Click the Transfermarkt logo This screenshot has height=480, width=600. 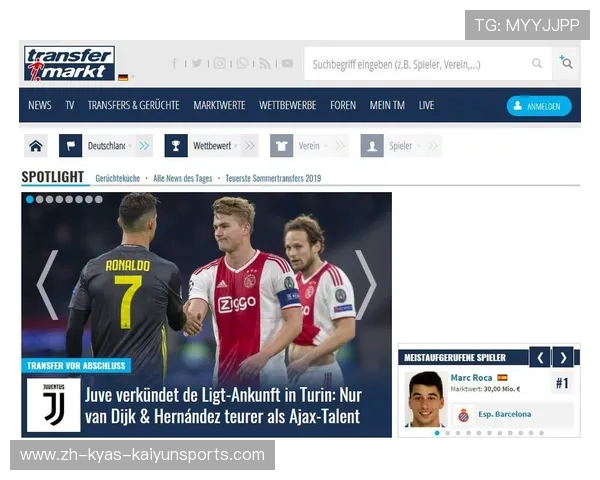(69, 63)
